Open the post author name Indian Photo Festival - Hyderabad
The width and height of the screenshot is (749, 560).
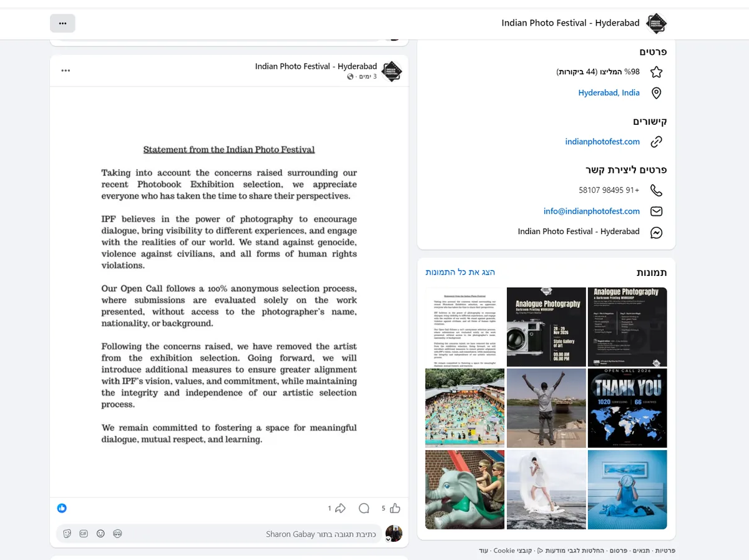316,66
